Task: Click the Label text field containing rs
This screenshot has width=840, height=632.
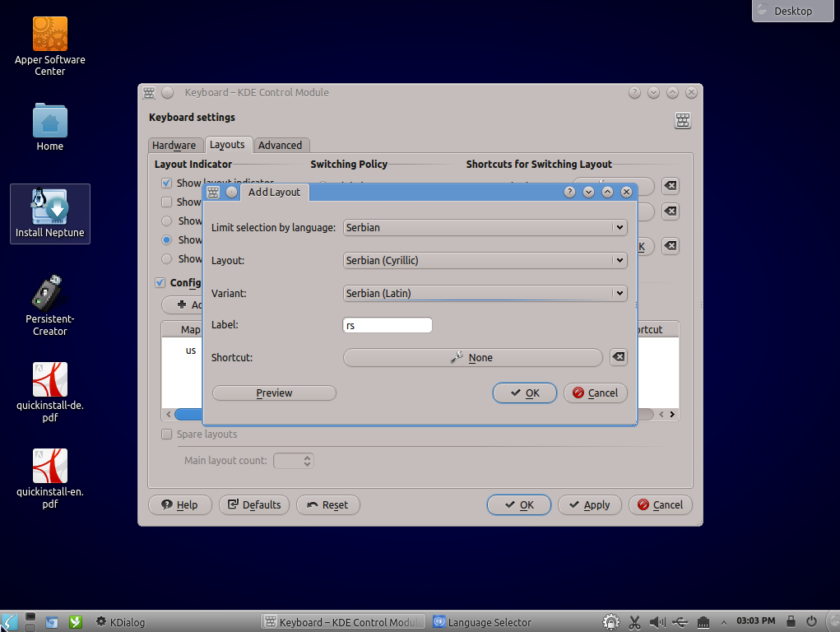Action: click(x=388, y=325)
